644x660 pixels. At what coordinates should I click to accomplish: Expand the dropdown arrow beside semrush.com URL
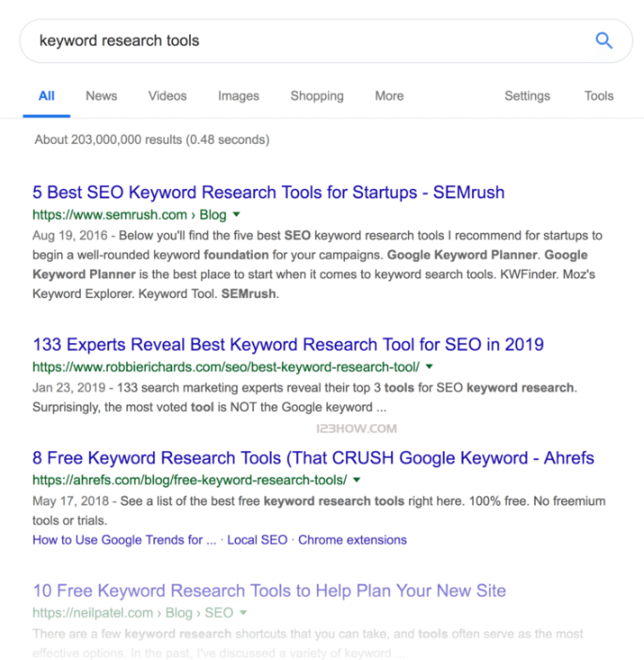[238, 214]
